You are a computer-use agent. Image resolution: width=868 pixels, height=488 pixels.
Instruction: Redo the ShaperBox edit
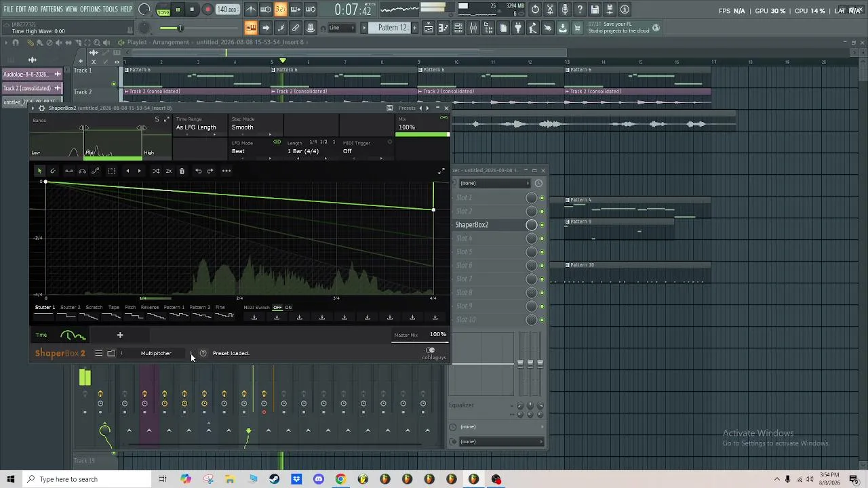[210, 171]
